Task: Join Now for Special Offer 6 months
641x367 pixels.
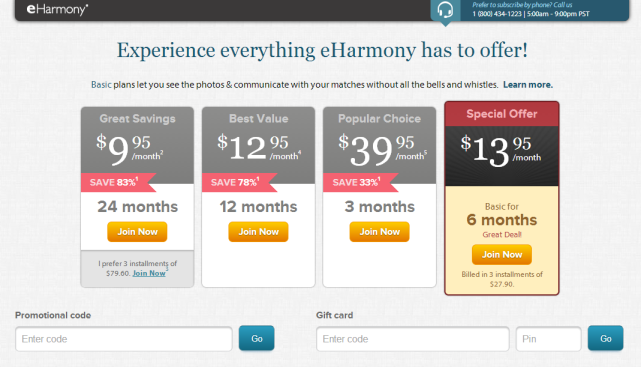Action: (502, 255)
